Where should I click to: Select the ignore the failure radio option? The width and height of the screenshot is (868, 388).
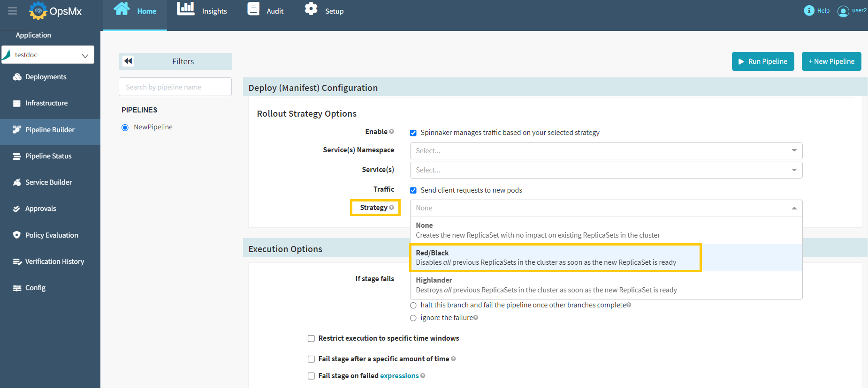(x=413, y=318)
